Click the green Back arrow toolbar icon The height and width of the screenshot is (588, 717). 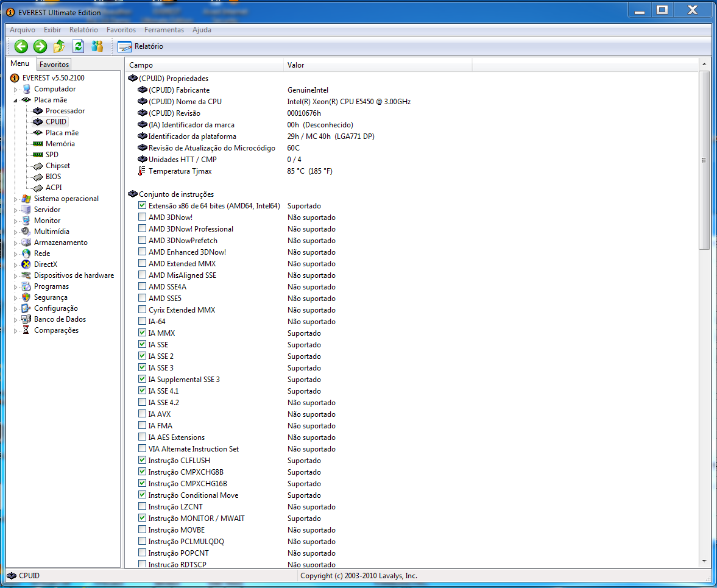point(21,46)
